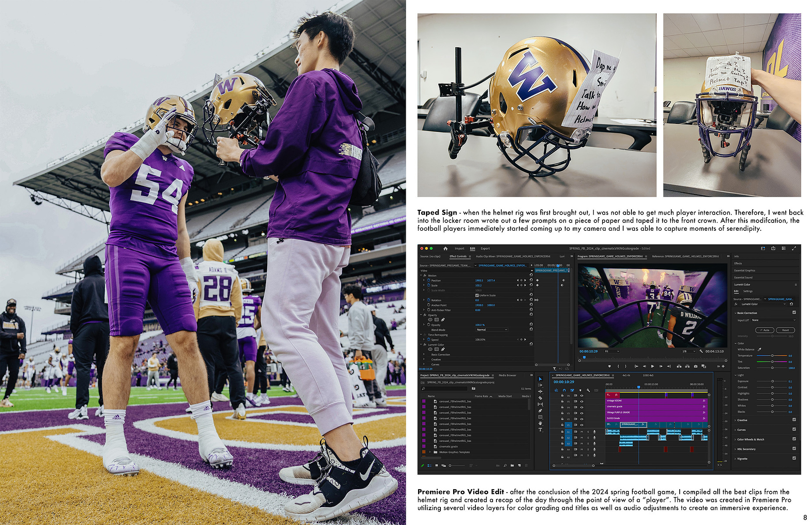Select the Hand tool

540,423
